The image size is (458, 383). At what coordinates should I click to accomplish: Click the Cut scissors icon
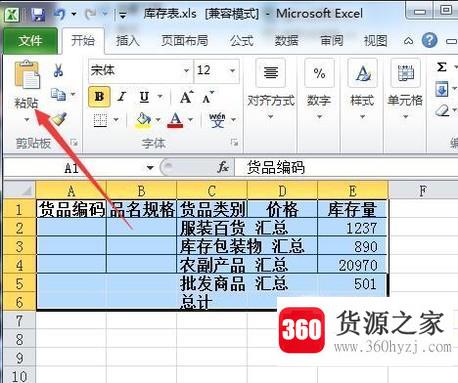click(x=58, y=71)
